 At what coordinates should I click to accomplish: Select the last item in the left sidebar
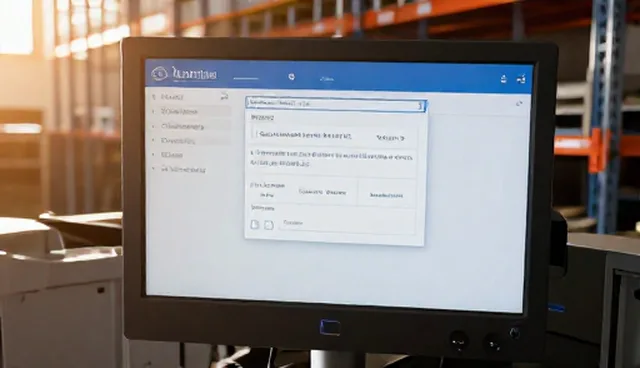pyautogui.click(x=183, y=169)
